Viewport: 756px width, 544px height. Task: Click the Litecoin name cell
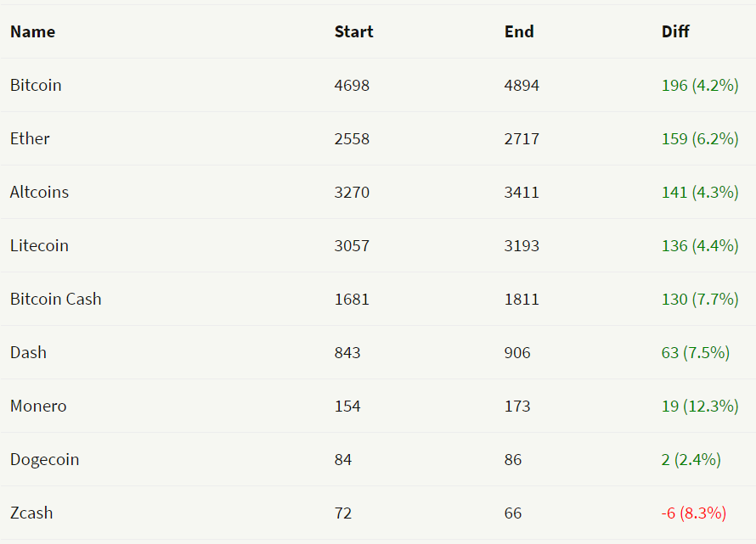click(39, 245)
